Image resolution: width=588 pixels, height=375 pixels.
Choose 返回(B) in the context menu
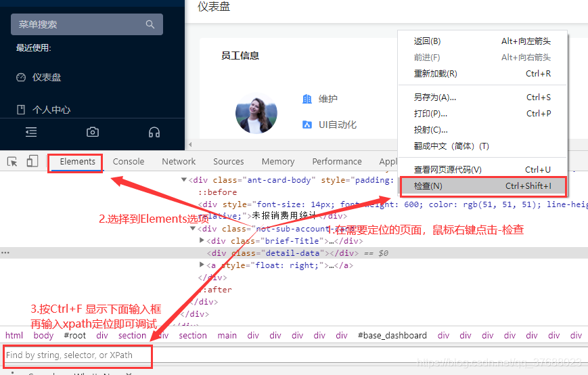(x=482, y=41)
